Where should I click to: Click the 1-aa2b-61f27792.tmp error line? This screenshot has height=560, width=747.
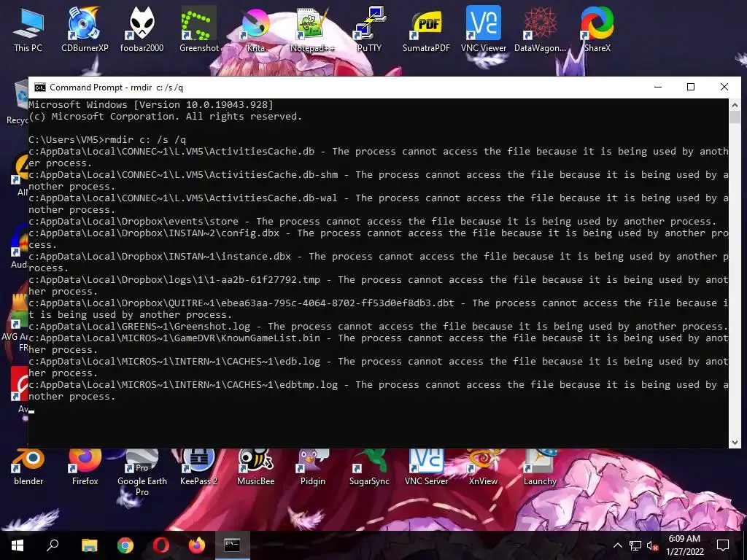pos(379,286)
